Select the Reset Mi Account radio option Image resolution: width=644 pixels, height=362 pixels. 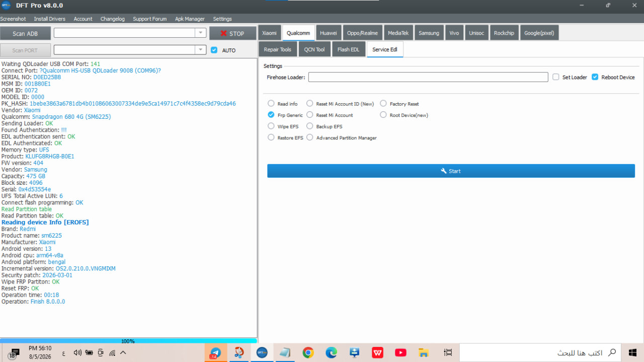310,115
